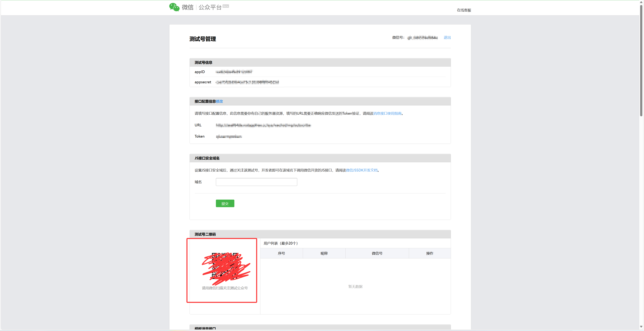Viewport: 644px width, 331px height.
Task: Open 在线客服 customer service
Action: [464, 10]
